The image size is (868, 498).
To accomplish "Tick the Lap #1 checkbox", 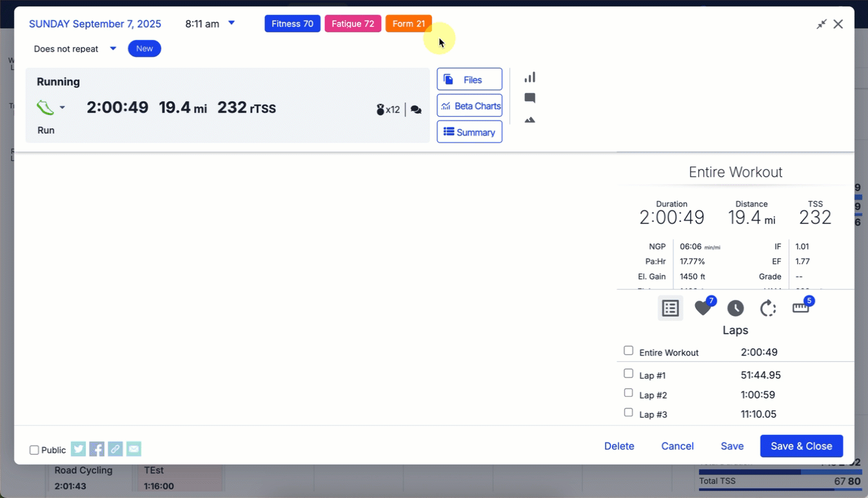I will 628,373.
